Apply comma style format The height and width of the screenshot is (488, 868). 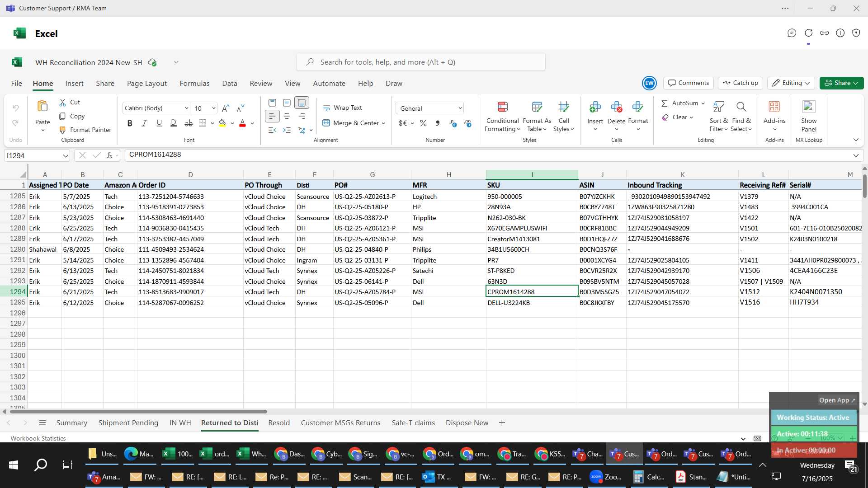(x=438, y=123)
